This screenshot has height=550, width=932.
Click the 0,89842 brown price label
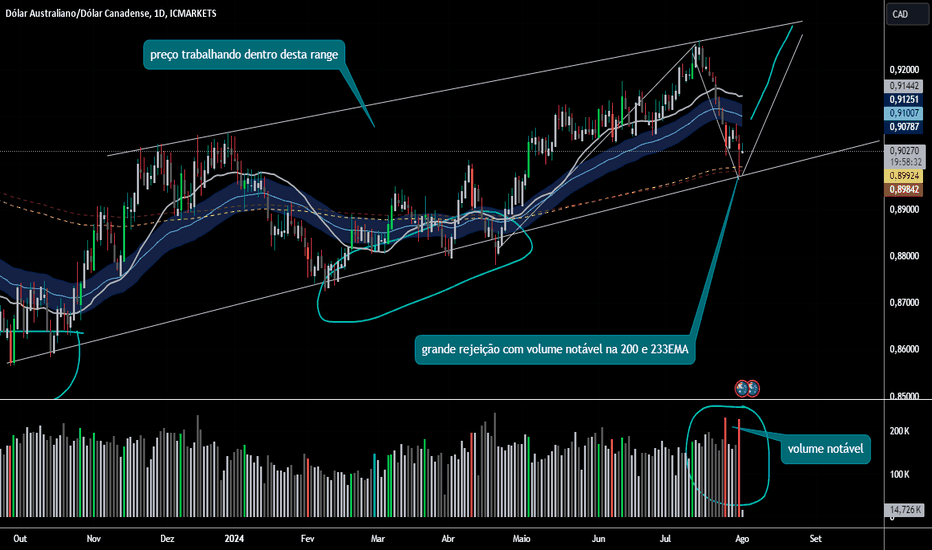pyautogui.click(x=904, y=190)
